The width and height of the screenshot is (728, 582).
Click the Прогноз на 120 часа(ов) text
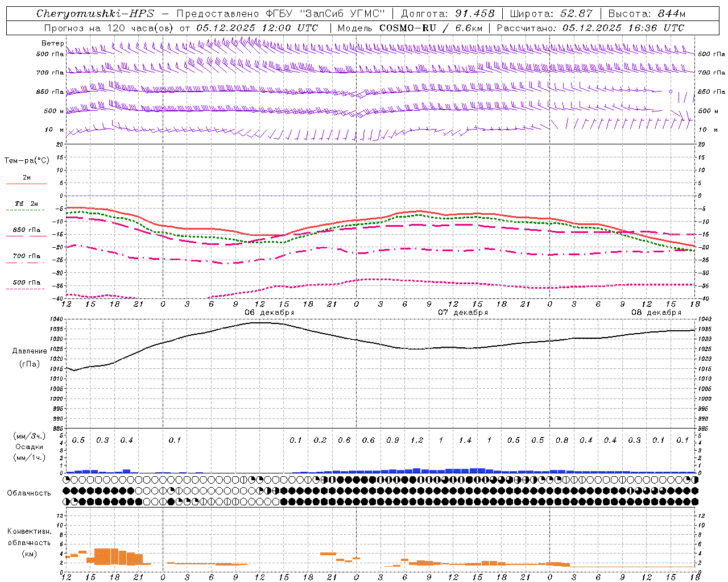click(x=109, y=28)
